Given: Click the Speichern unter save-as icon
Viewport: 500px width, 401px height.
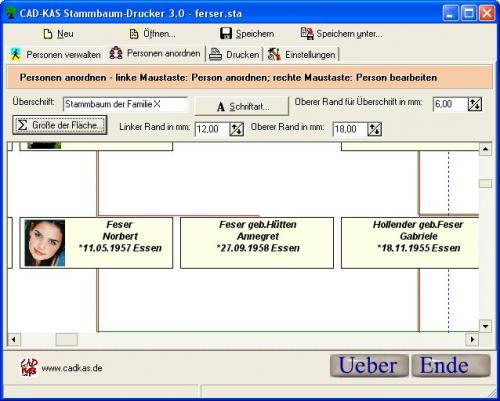Looking at the screenshot, I should click(x=307, y=33).
